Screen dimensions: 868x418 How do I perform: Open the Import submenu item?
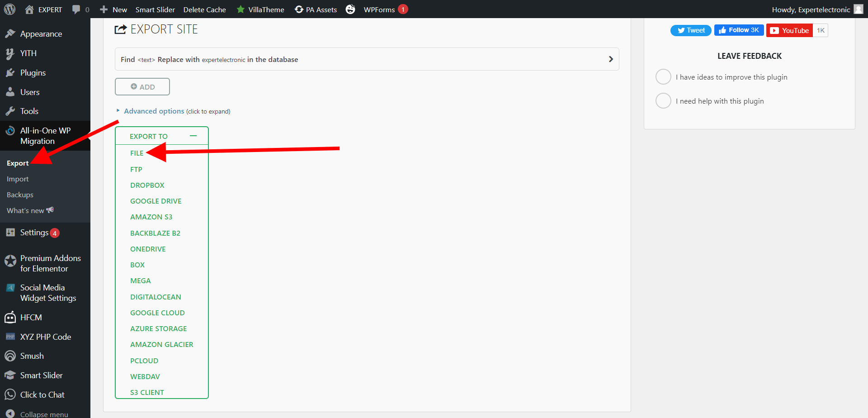(18, 179)
